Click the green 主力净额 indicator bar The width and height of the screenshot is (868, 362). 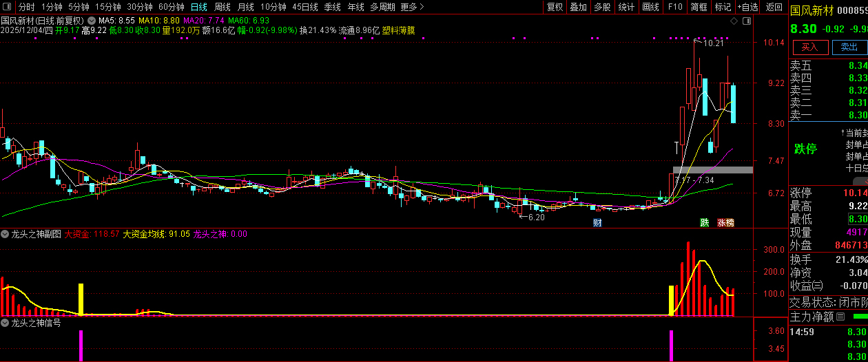[x=860, y=317]
